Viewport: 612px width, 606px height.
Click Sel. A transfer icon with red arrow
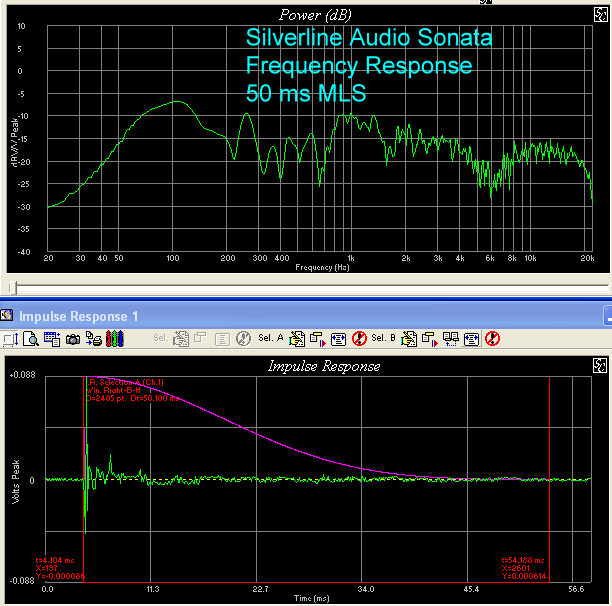(x=316, y=339)
